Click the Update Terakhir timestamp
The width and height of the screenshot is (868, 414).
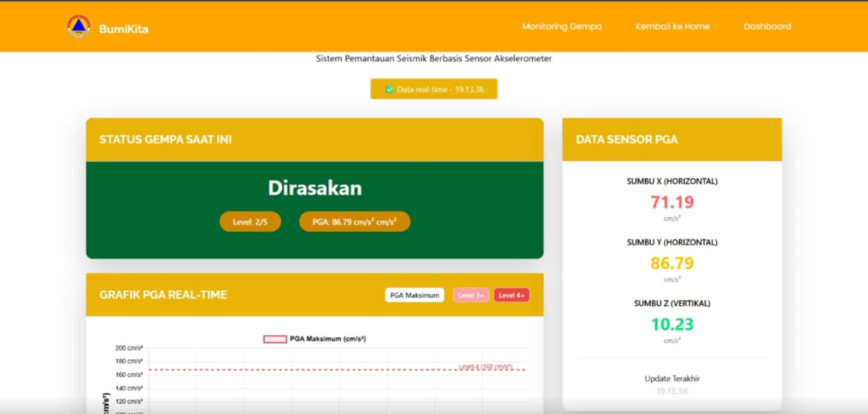(672, 391)
